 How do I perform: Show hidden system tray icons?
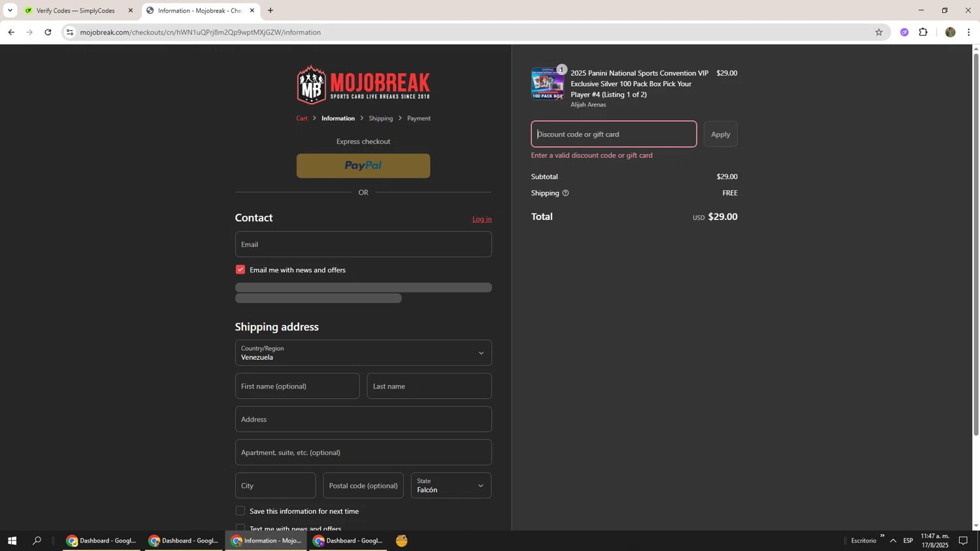coord(893,541)
